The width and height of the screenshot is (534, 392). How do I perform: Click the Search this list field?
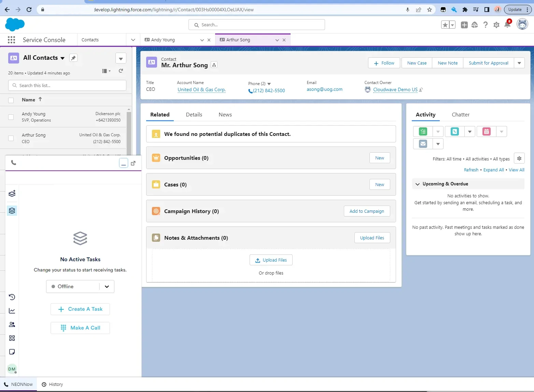point(67,85)
